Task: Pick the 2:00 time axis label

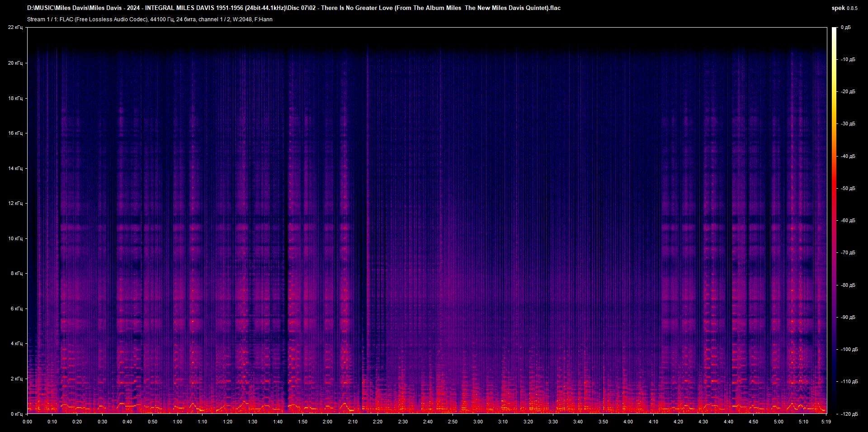Action: coord(328,422)
